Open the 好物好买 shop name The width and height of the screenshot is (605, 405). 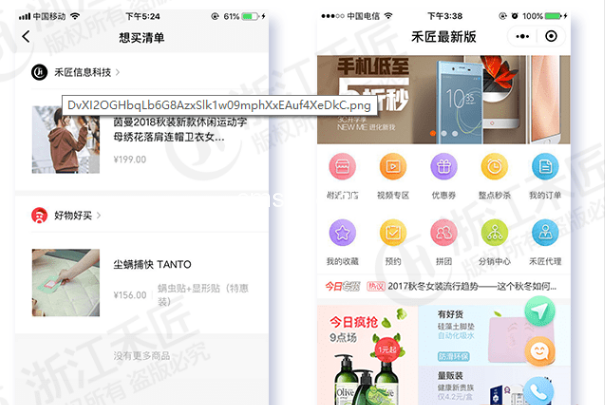(x=73, y=215)
